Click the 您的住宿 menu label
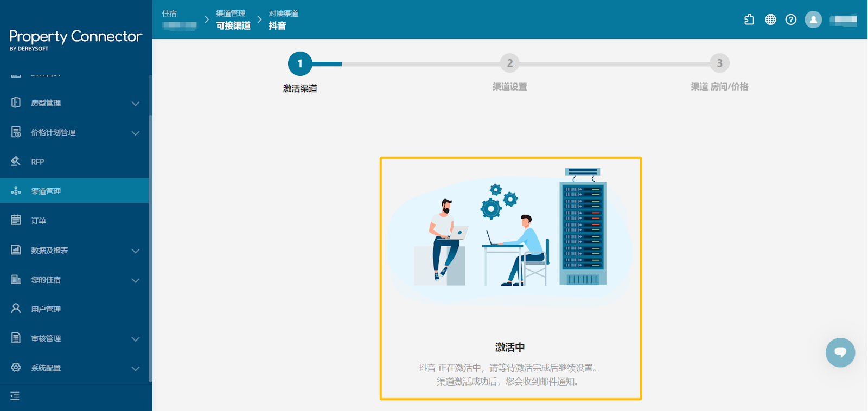This screenshot has height=411, width=868. (46, 280)
